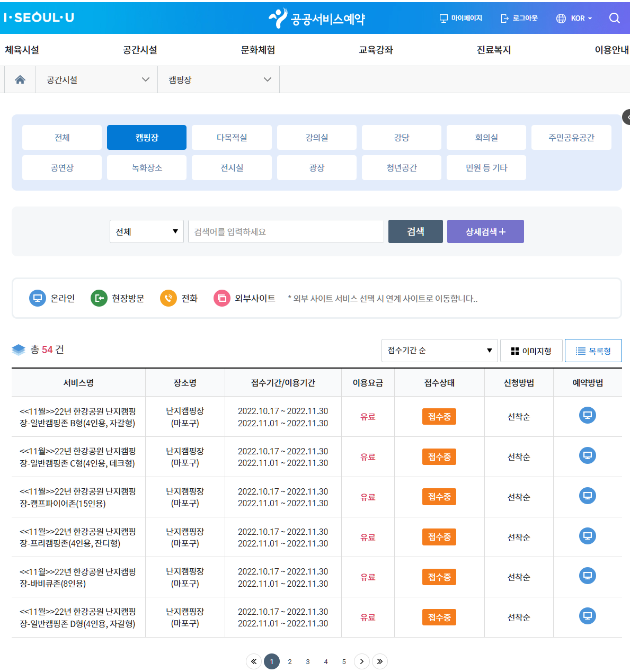Select the 민원 등 기타 category filter
The image size is (630, 672).
[x=486, y=168]
